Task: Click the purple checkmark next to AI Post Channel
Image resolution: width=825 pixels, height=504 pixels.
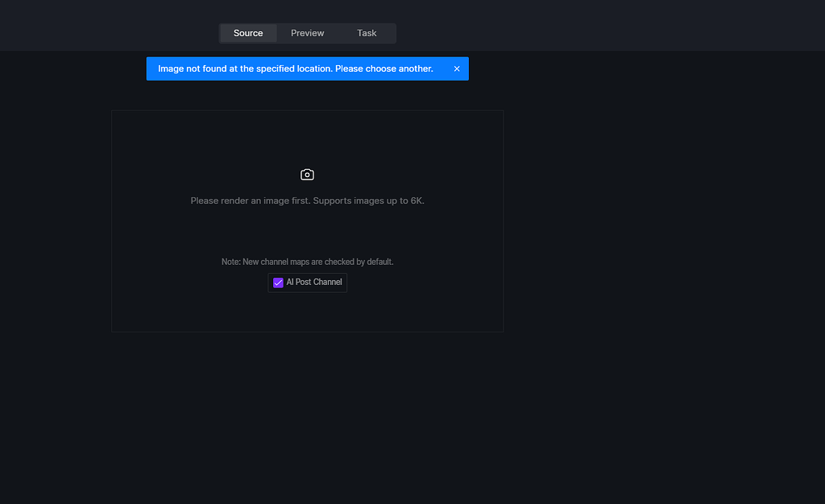Action: pos(278,282)
